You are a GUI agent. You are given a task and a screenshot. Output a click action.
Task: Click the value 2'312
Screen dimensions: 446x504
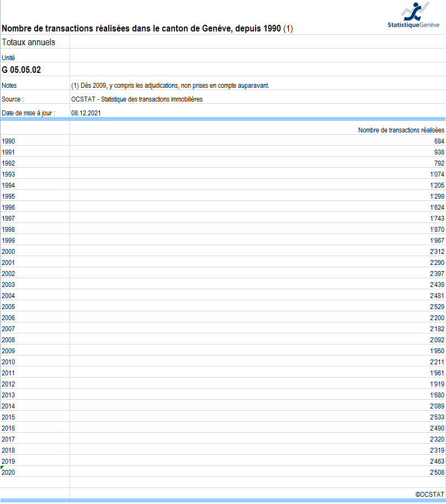coord(437,252)
